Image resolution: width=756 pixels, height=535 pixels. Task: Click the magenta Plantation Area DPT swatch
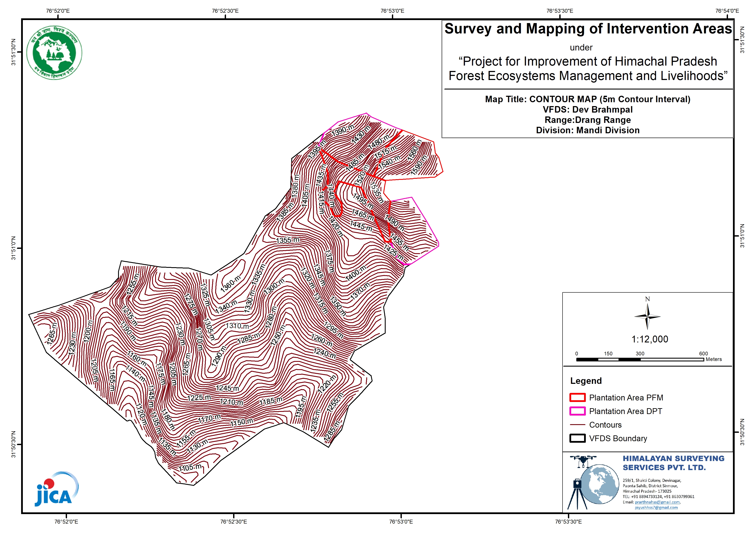pos(577,411)
